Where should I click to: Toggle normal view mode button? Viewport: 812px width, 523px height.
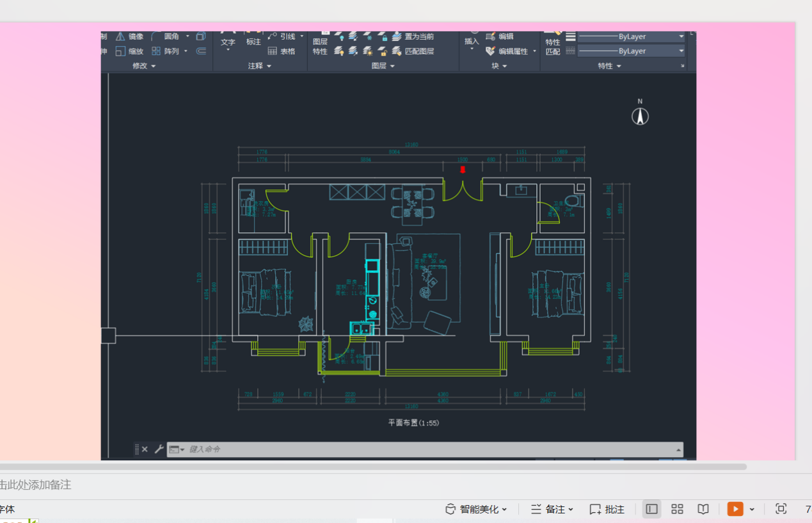pyautogui.click(x=651, y=509)
